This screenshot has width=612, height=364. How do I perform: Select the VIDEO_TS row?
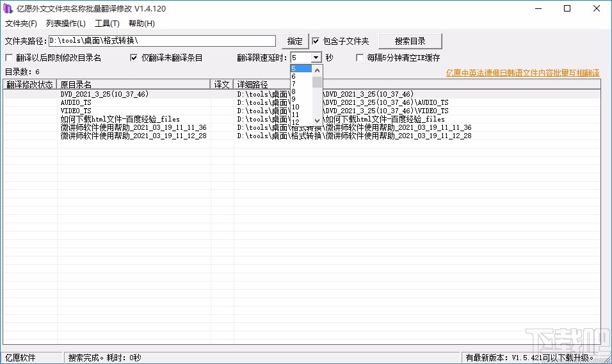[302, 111]
